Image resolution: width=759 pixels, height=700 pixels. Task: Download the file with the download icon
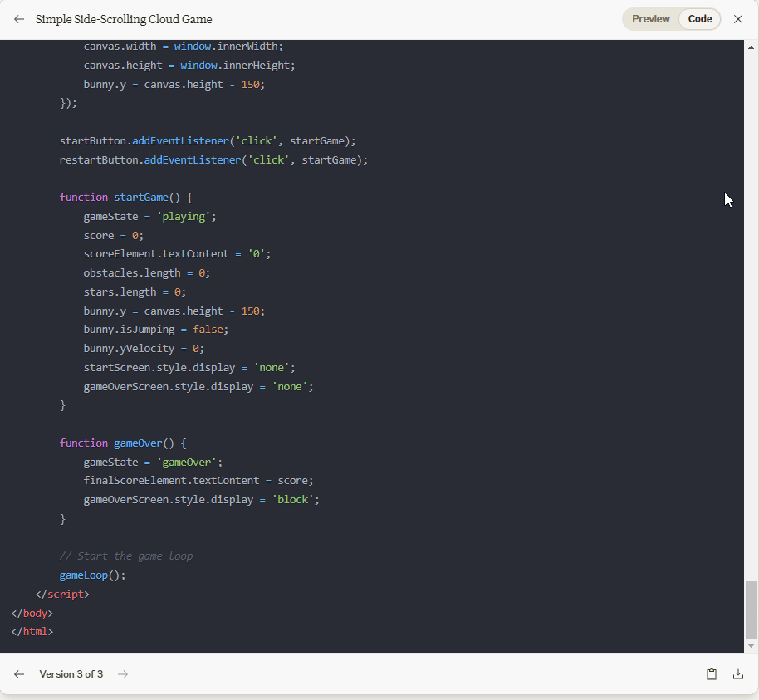pos(737,674)
